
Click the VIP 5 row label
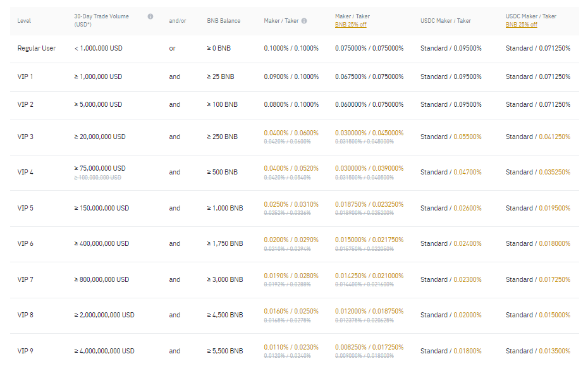coord(25,208)
